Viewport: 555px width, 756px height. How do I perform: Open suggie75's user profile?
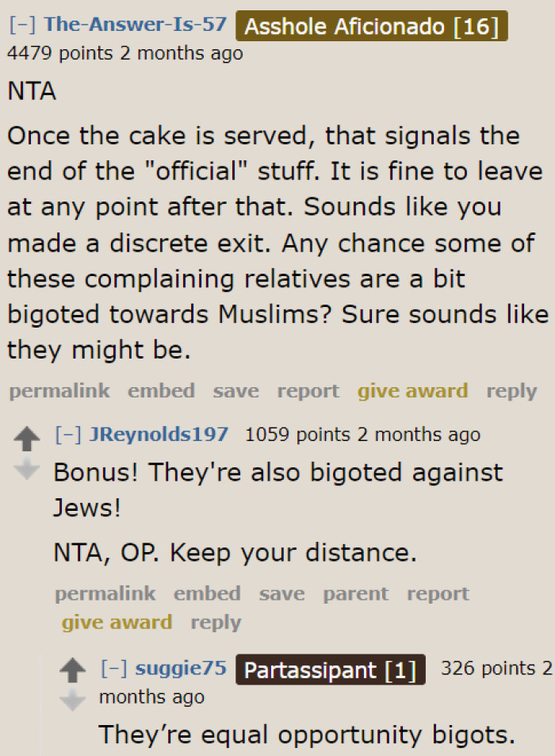click(180, 668)
